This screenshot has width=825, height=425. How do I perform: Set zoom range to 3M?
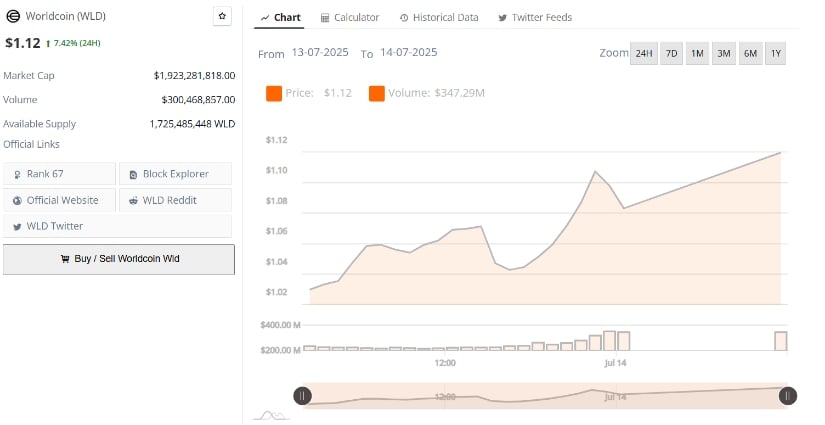tap(723, 53)
